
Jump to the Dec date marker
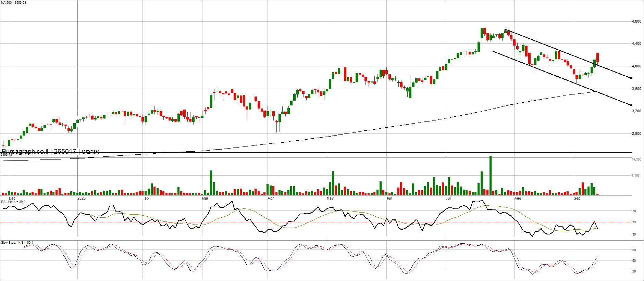coord(12,198)
